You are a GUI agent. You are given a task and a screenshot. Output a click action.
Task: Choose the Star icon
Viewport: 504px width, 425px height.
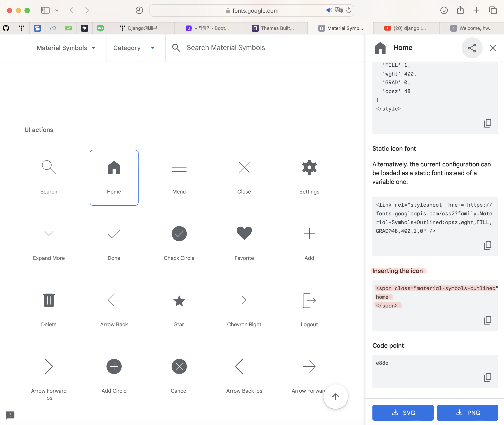tap(179, 301)
